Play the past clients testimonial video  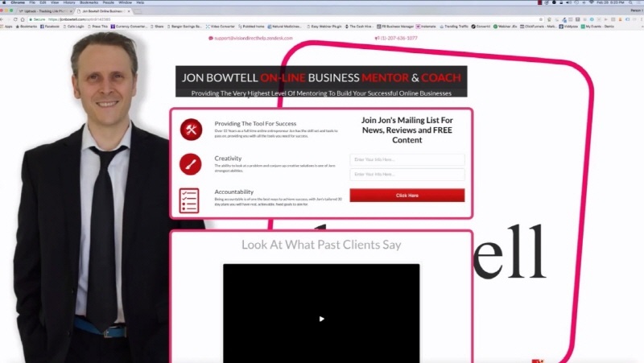(x=321, y=319)
